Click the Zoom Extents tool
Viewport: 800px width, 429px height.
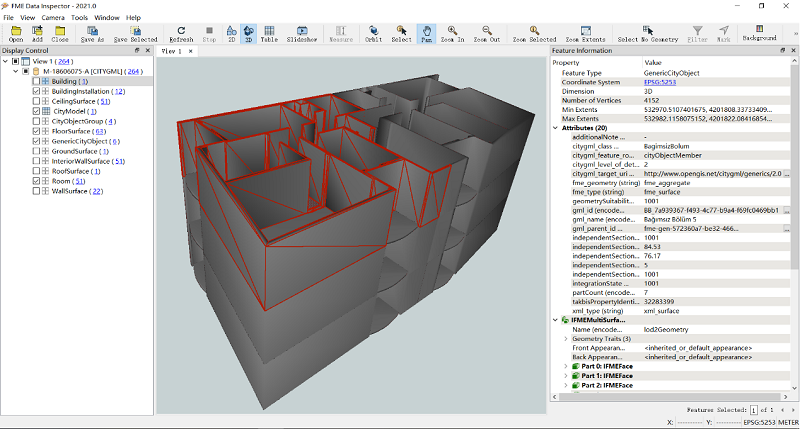[585, 34]
